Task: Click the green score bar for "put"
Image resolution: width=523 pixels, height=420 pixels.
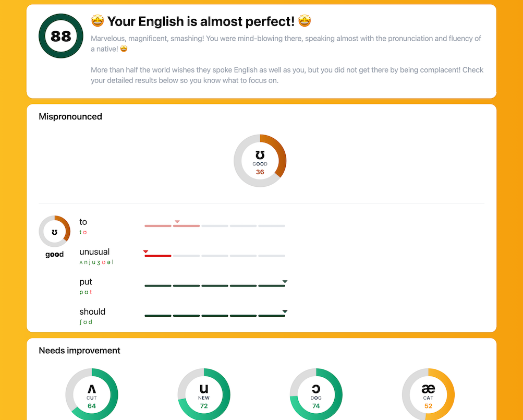Action: (x=214, y=286)
